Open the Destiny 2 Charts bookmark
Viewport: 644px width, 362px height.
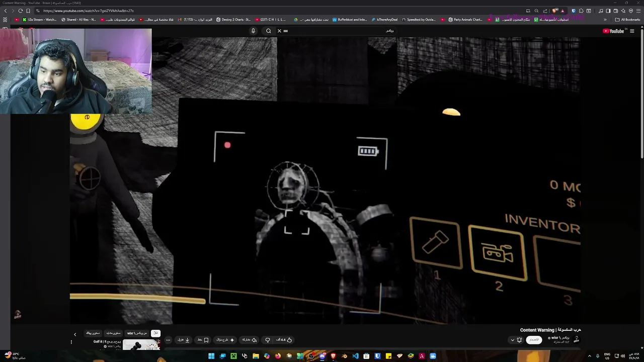[233, 20]
